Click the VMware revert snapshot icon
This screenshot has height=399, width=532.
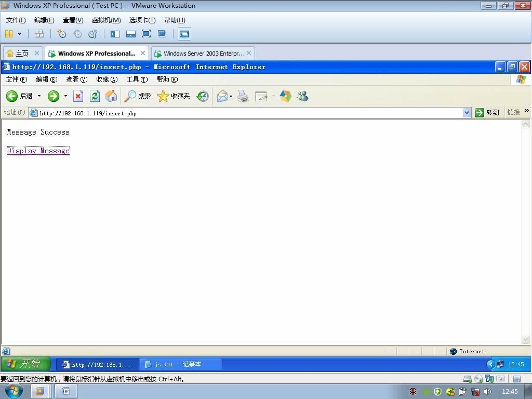point(77,34)
